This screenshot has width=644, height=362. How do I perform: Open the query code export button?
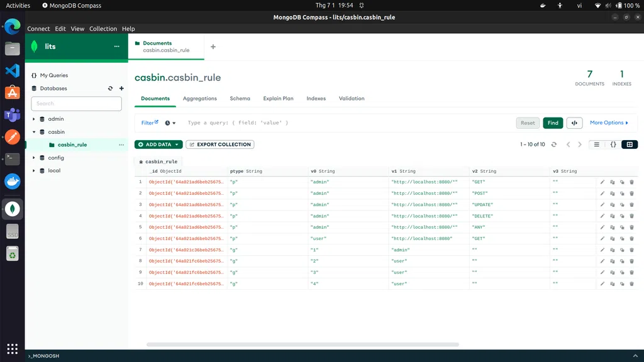[574, 123]
